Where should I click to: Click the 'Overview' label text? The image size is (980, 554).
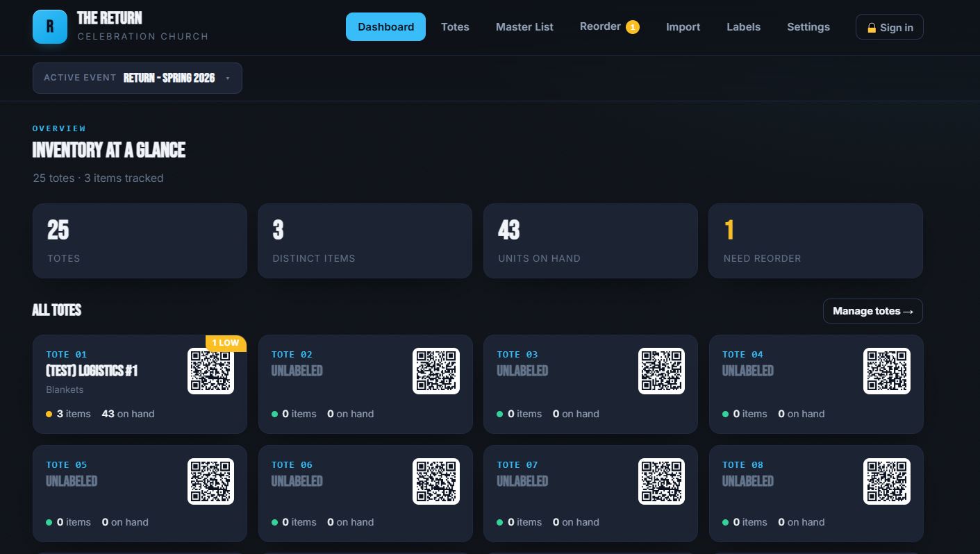(59, 128)
